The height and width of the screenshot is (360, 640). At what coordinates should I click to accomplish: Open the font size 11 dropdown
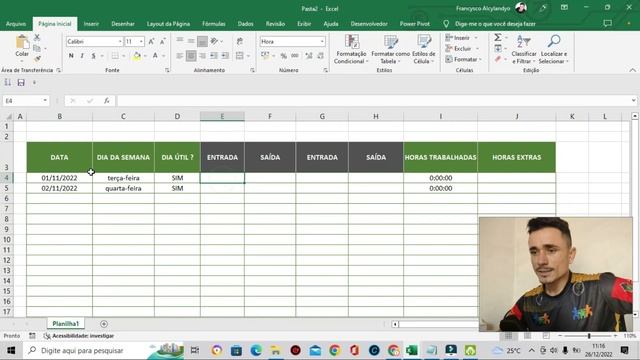[141, 42]
